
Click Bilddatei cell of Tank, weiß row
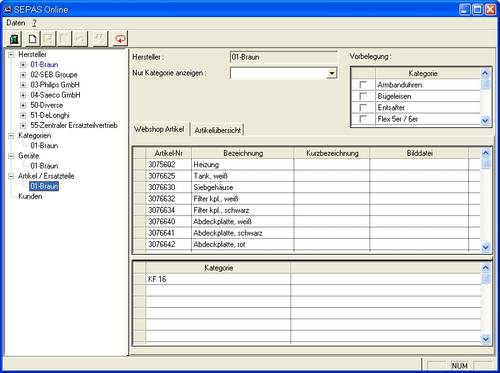(419, 176)
